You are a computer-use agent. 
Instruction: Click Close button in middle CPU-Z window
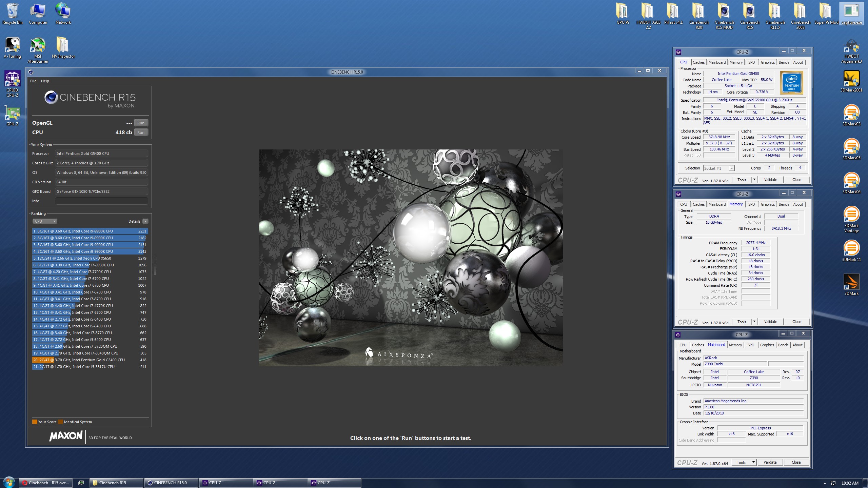(796, 322)
